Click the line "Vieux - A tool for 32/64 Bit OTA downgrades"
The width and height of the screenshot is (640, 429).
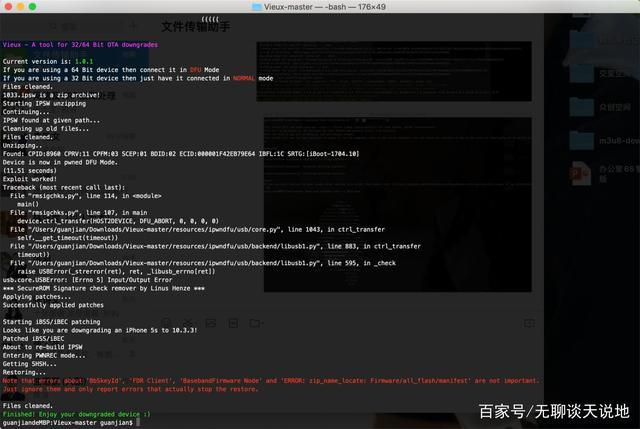coord(80,44)
